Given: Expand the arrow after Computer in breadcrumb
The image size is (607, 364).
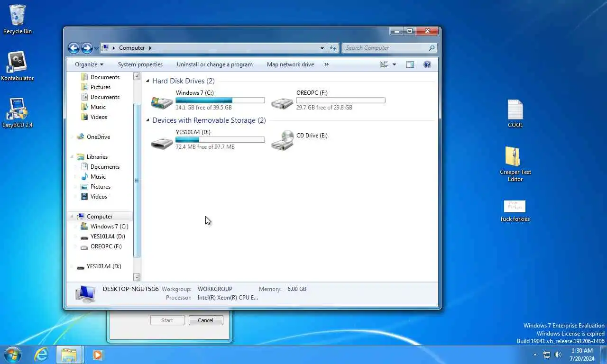Looking at the screenshot, I should pos(150,48).
